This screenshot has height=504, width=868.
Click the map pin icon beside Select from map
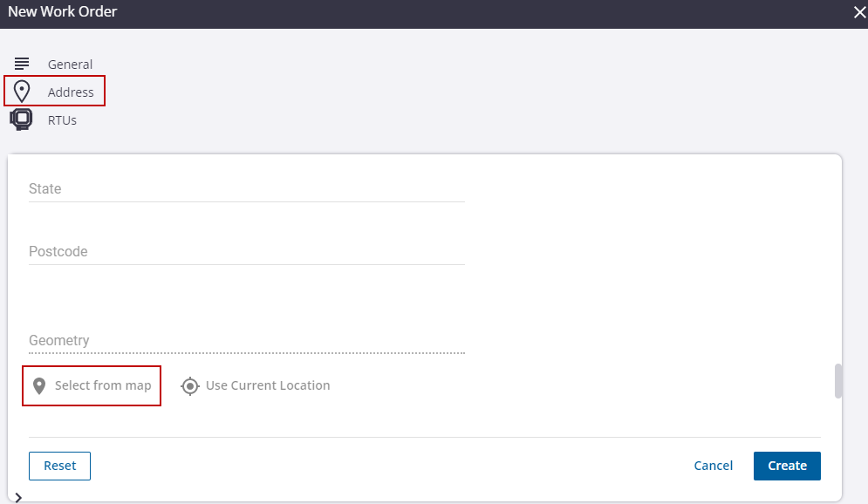[38, 385]
